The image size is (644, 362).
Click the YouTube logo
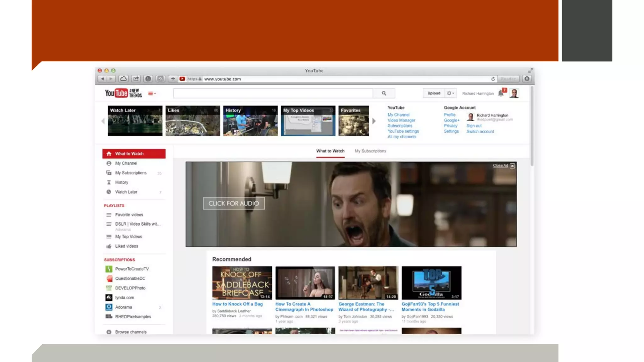point(116,93)
